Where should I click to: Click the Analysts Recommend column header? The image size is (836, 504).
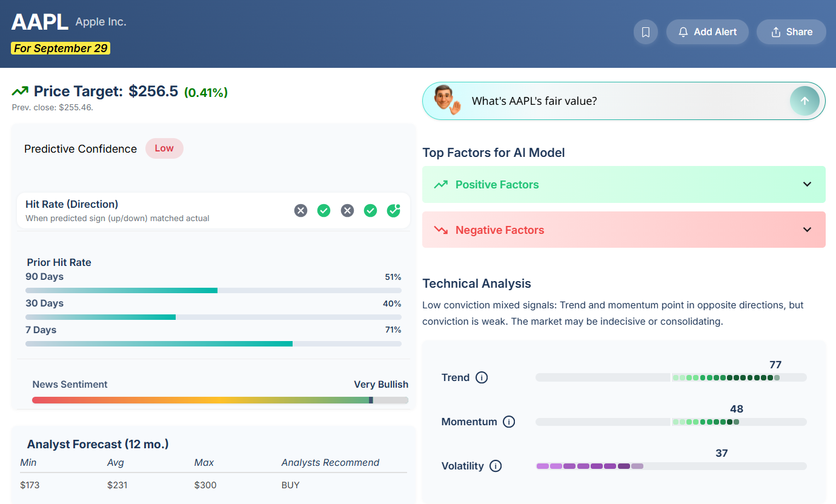(330, 463)
